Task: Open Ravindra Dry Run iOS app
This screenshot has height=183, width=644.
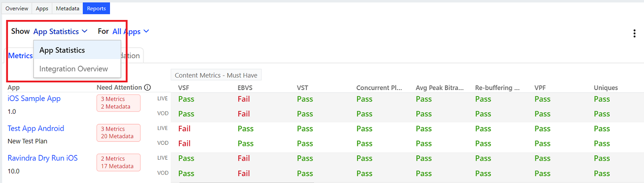Action: click(43, 158)
